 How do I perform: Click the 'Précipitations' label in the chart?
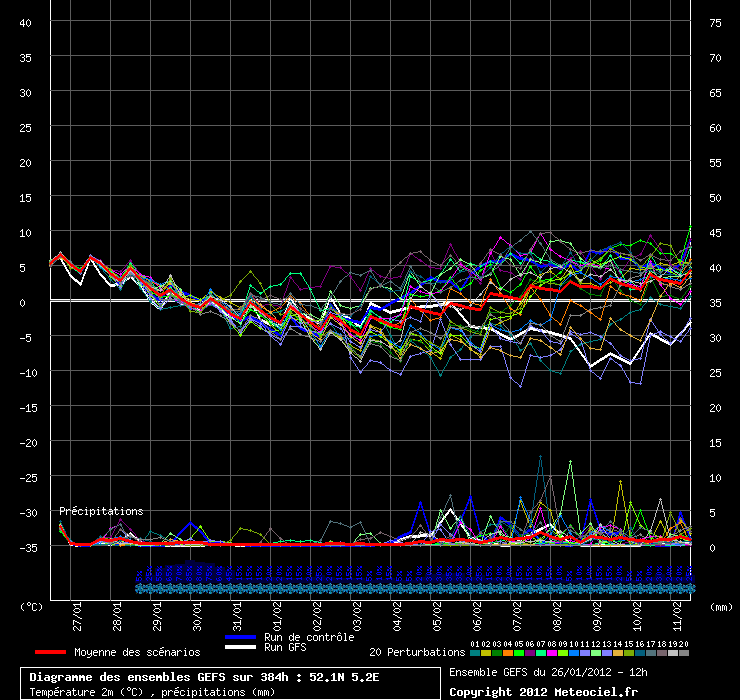[x=101, y=511]
